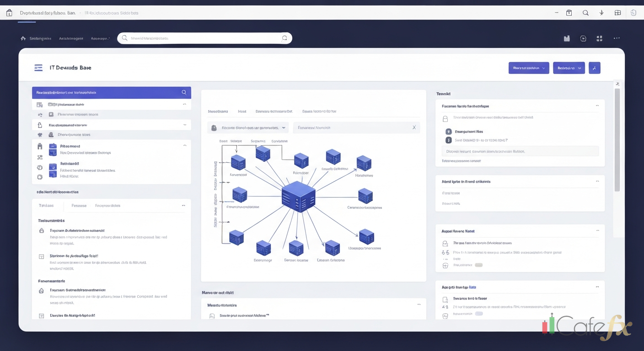Viewport: 644px width, 351px height.
Task: Click the central server node in diagram
Action: click(x=298, y=197)
